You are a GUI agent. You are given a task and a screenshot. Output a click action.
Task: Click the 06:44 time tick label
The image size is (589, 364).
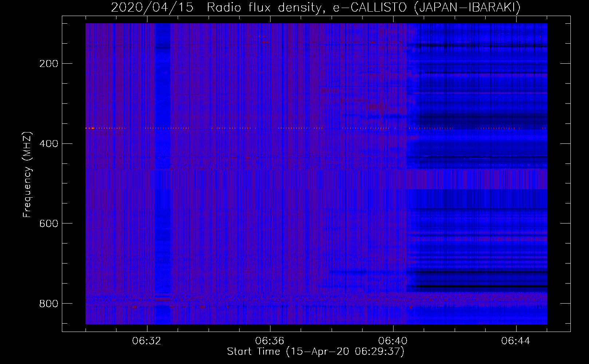[516, 341]
